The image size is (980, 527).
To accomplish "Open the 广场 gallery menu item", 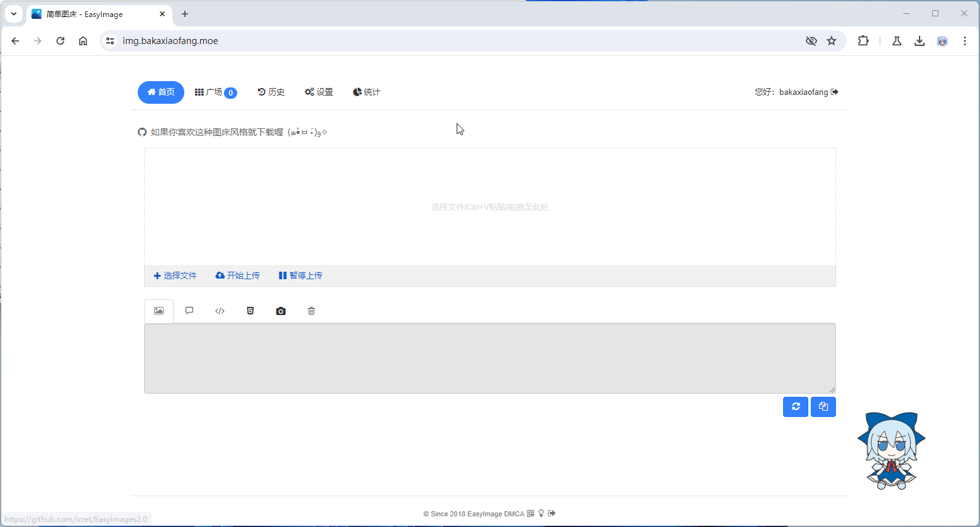I will point(215,92).
